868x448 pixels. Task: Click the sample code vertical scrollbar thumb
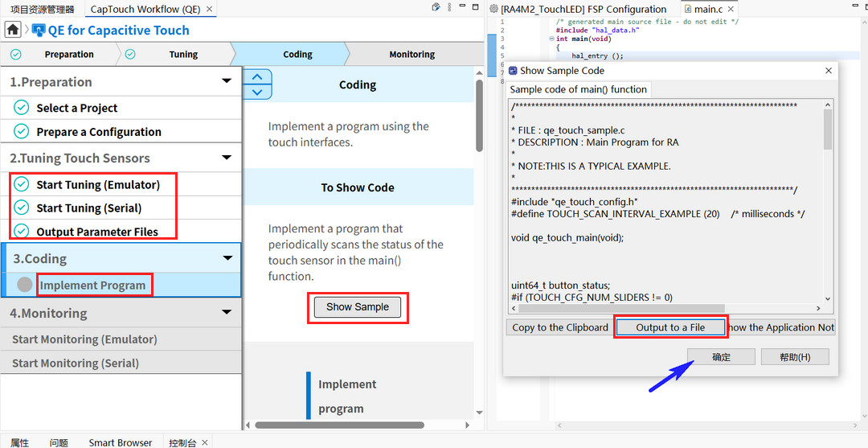(828, 129)
